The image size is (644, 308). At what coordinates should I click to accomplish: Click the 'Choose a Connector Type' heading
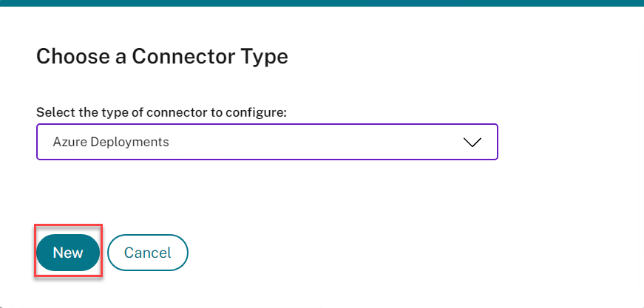click(162, 56)
